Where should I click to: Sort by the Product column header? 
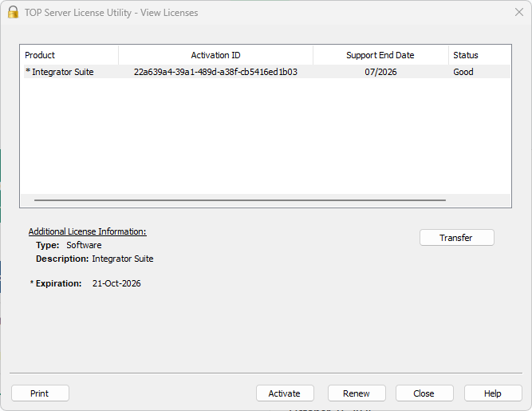coord(69,55)
